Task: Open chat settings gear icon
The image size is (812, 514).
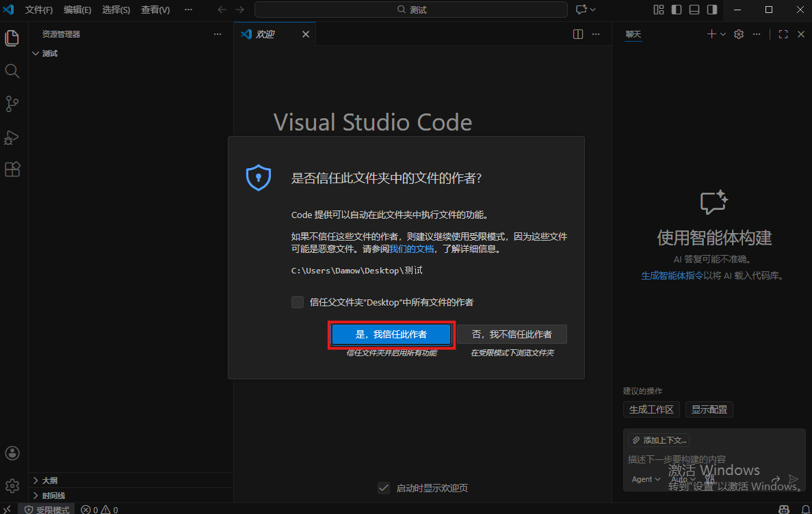Action: click(739, 34)
